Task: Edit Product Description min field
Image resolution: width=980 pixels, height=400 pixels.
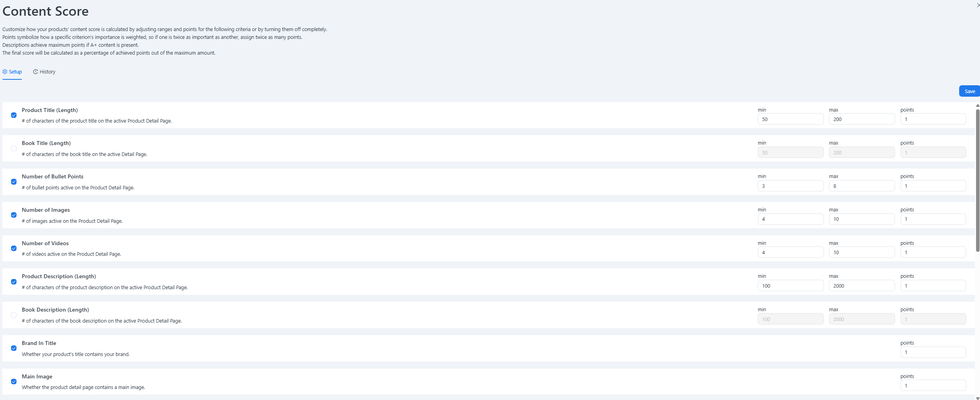Action: pyautogui.click(x=790, y=286)
